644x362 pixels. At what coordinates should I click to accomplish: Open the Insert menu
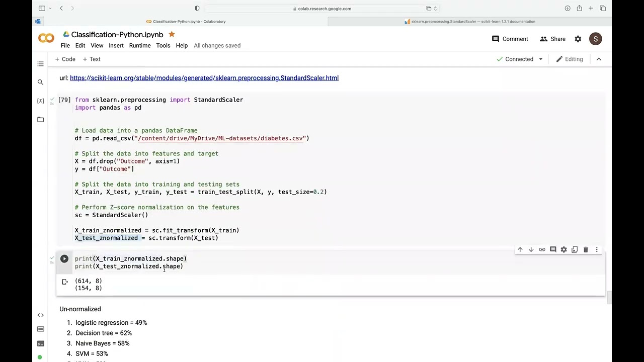pyautogui.click(x=116, y=45)
